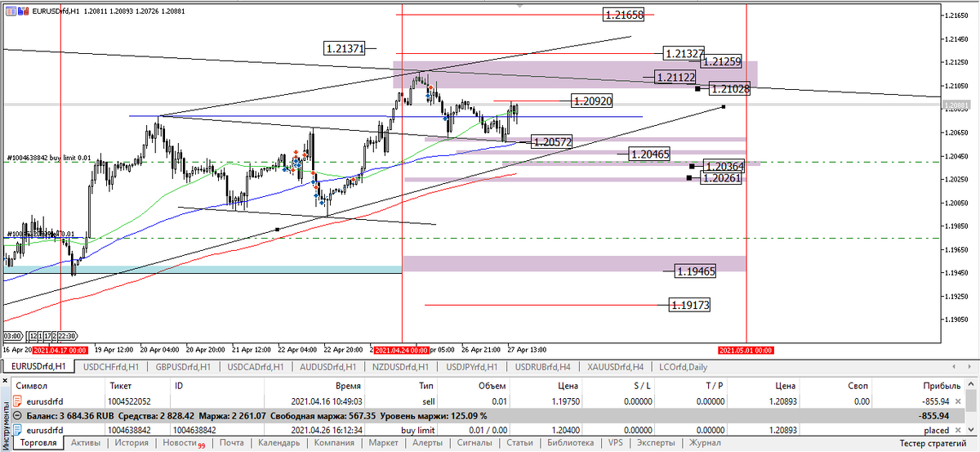Open Depth of Market icon in chart corner
Image resolution: width=980 pixels, height=452 pixels.
pos(22,11)
